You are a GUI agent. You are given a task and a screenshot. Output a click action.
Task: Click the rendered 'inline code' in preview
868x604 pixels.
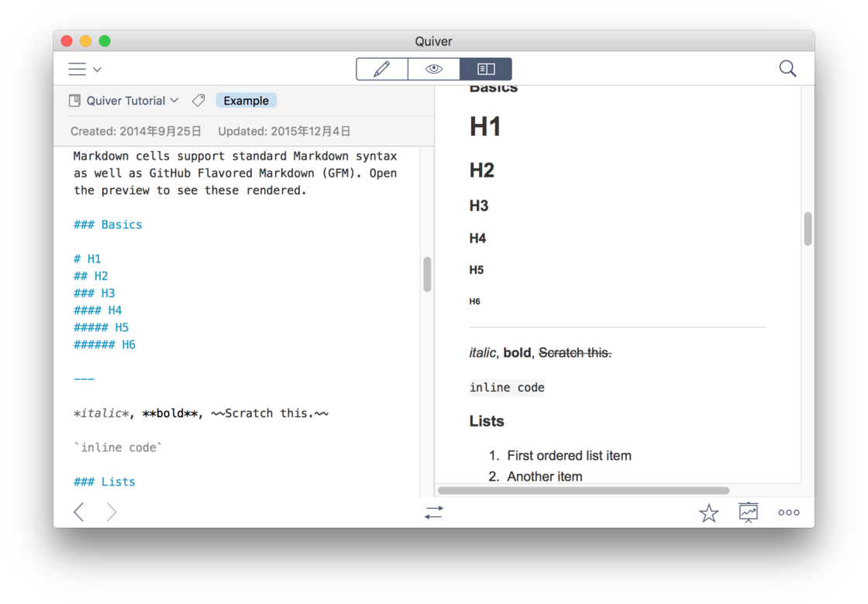click(507, 388)
